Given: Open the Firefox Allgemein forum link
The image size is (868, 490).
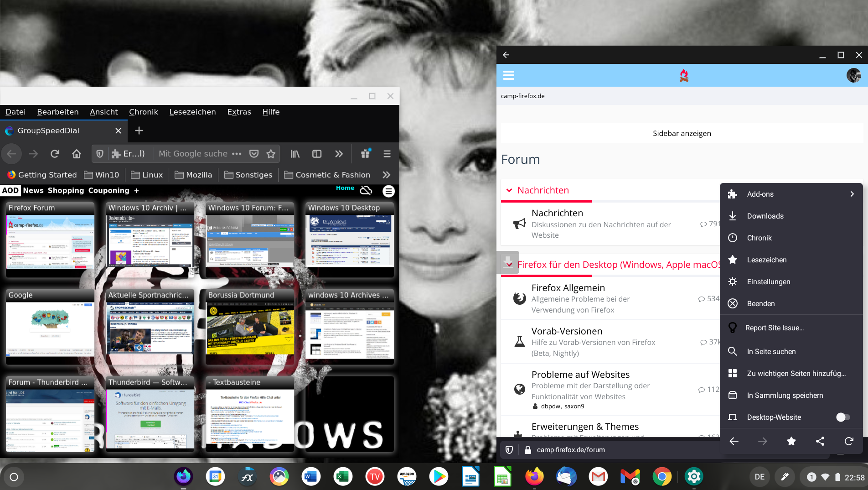Looking at the screenshot, I should 568,288.
